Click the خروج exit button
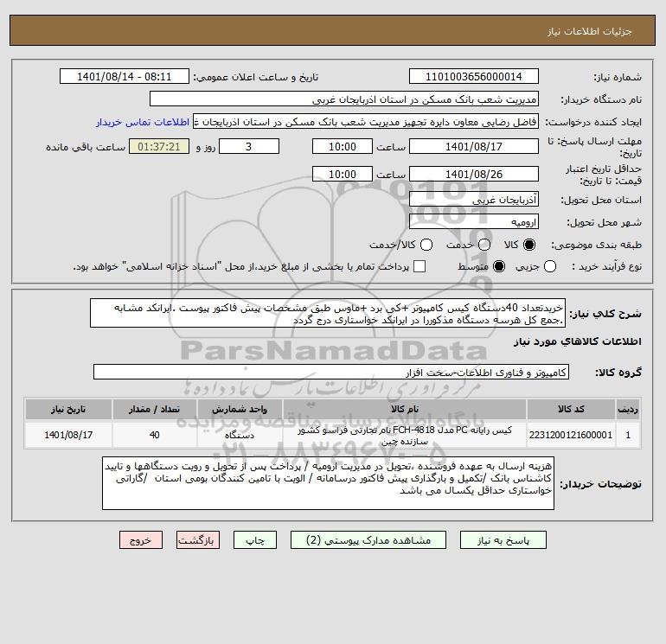666x644 pixels. point(141,540)
